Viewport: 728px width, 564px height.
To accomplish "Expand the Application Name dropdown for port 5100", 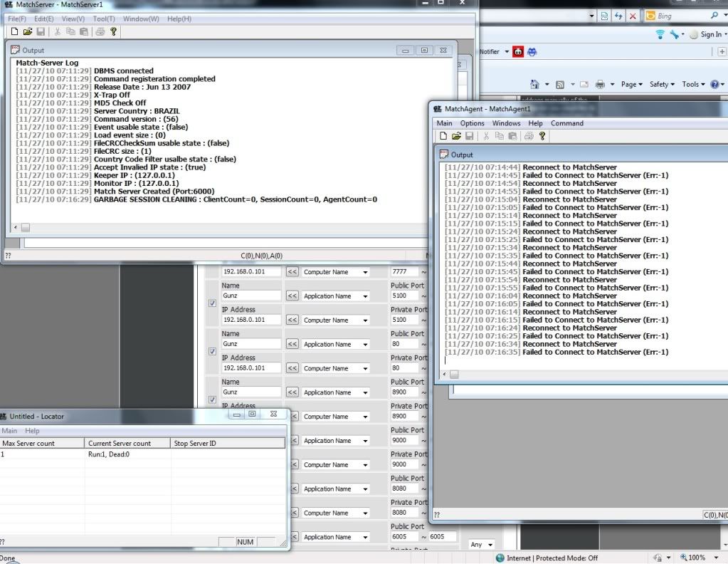I will point(366,296).
